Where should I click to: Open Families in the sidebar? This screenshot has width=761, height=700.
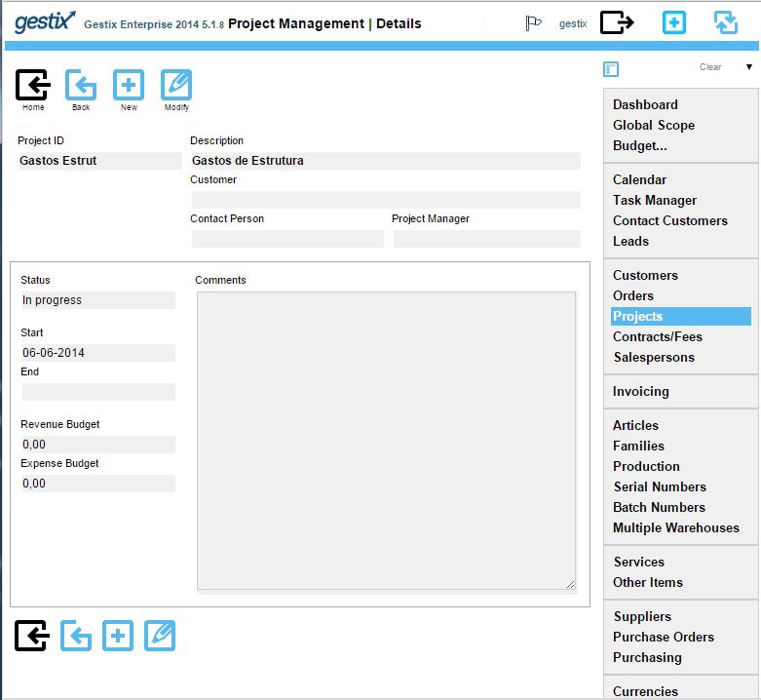(638, 446)
